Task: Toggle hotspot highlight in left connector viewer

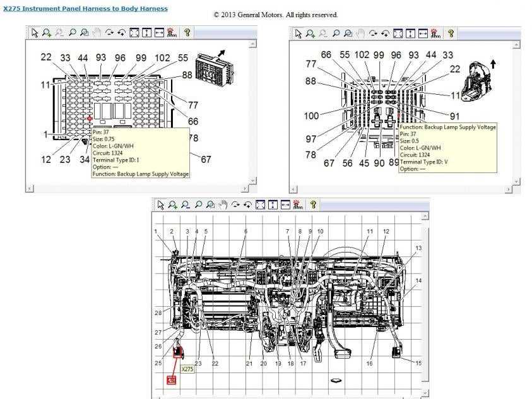Action: tap(172, 33)
